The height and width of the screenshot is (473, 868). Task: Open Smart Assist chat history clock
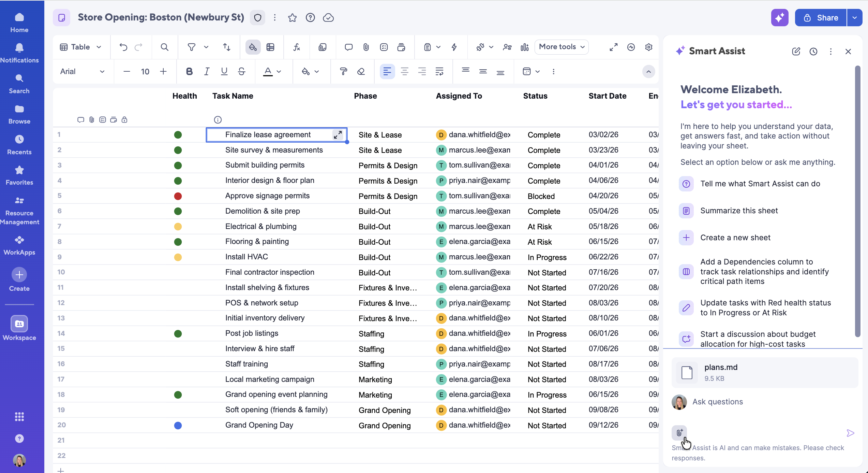click(813, 52)
